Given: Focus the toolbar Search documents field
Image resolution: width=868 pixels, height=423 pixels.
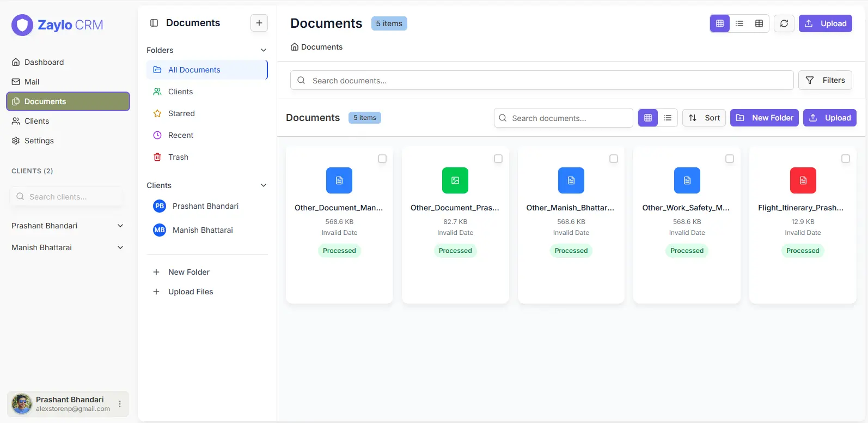Looking at the screenshot, I should click(564, 118).
